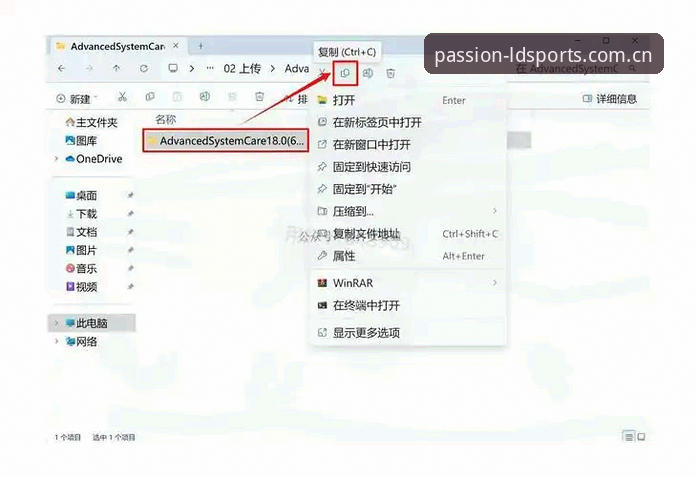Screen dimensions: 696x477
Task: Choose 复制文件地址 from context menu
Action: pos(408,234)
